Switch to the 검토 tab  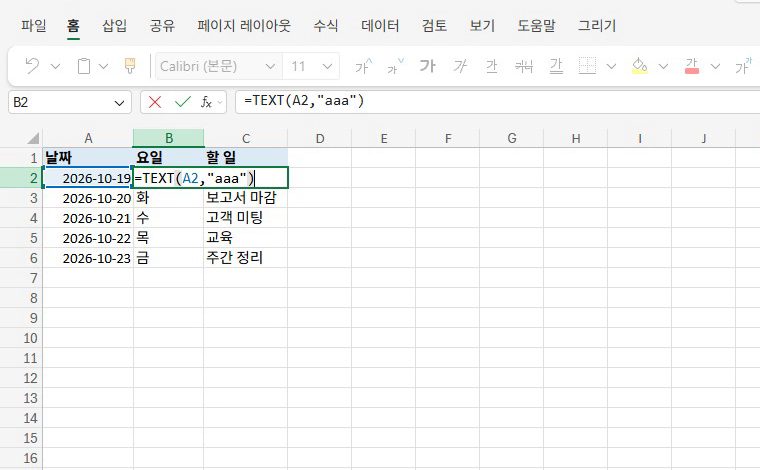434,26
